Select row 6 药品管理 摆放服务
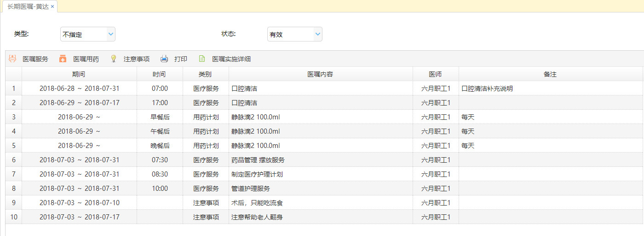This screenshot has width=644, height=236. 324,160
